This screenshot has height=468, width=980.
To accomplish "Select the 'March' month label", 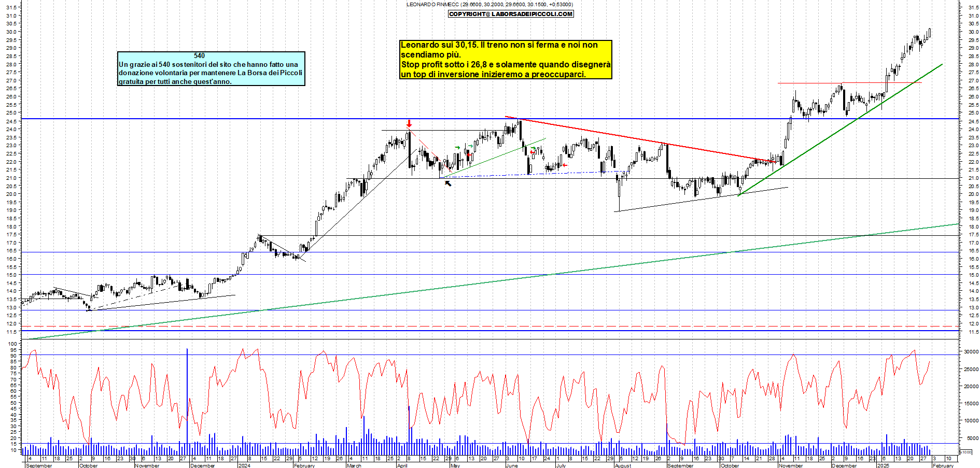I will coord(354,465).
